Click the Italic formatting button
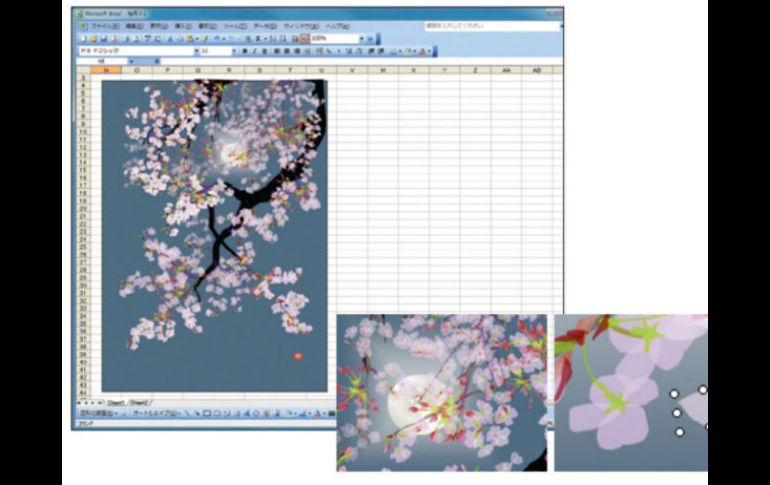This screenshot has width=770, height=485. [x=254, y=49]
